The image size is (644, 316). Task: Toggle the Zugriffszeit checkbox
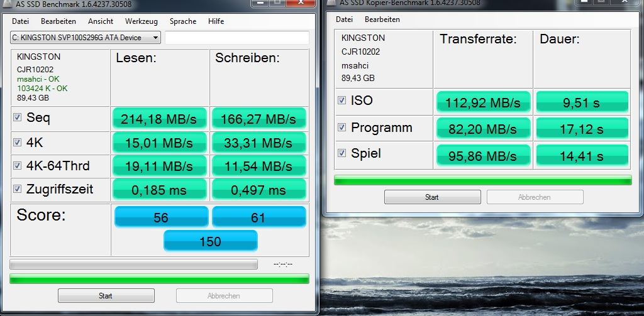click(17, 188)
